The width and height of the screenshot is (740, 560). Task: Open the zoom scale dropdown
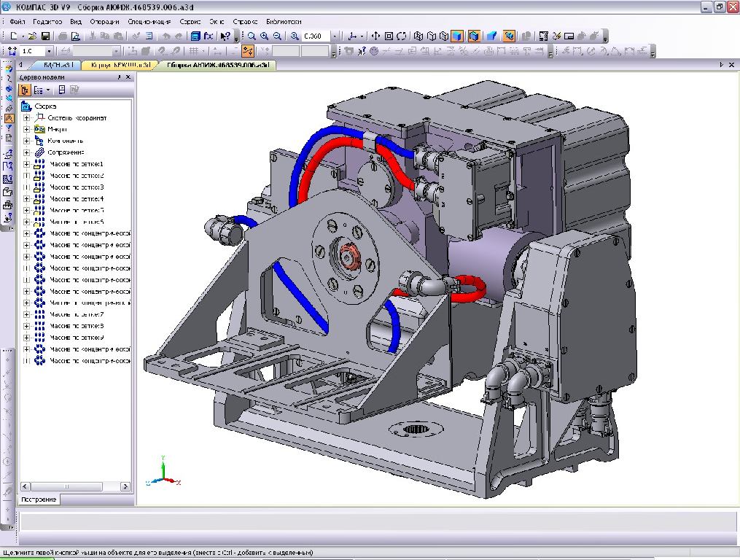point(335,36)
